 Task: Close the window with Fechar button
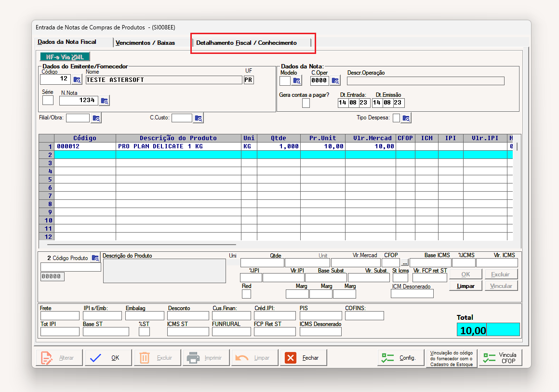coord(304,358)
